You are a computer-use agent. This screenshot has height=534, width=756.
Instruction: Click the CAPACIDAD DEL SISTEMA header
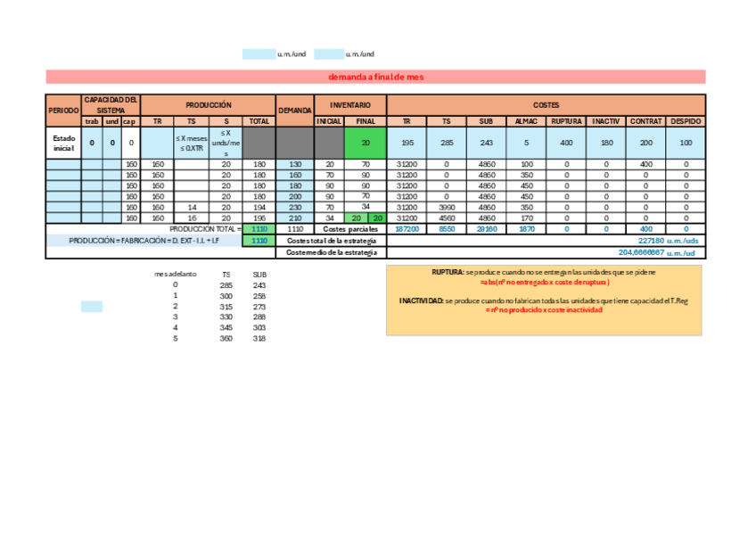111,104
